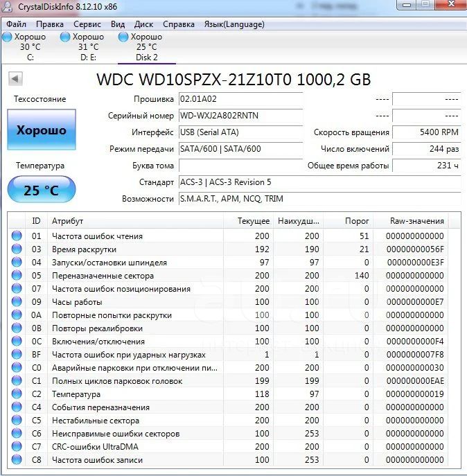
Task: Click raw value 000000000E3F
Action: coord(415,263)
